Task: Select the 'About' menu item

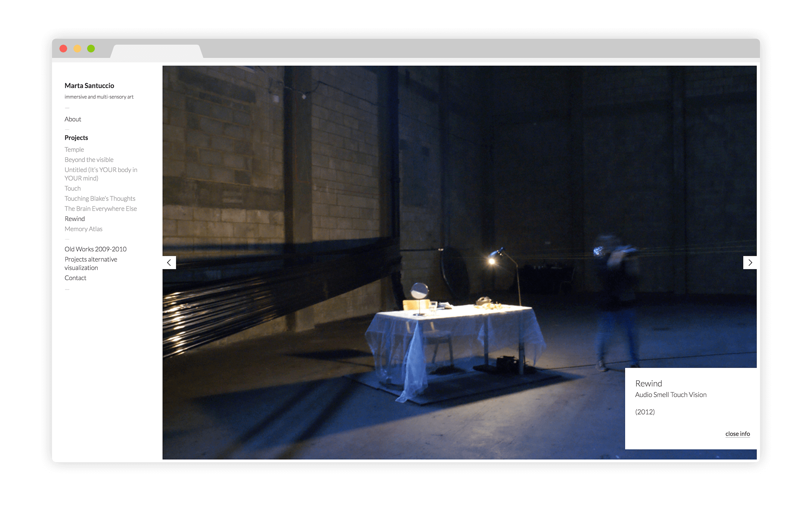Action: tap(73, 119)
